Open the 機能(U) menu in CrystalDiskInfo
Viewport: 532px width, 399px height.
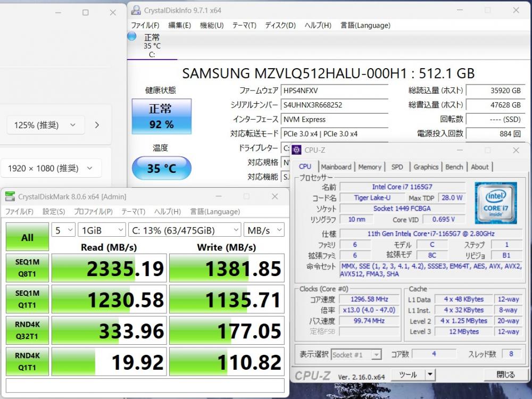point(211,25)
